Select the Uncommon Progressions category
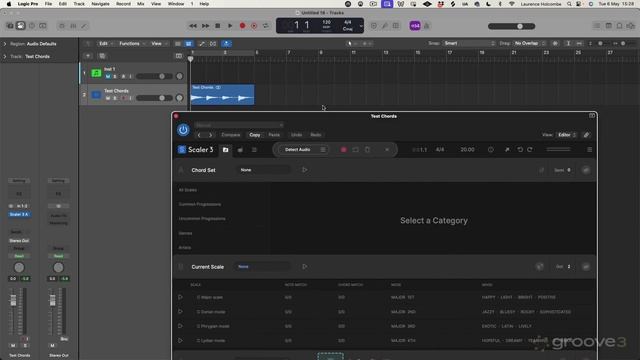 tap(202, 219)
